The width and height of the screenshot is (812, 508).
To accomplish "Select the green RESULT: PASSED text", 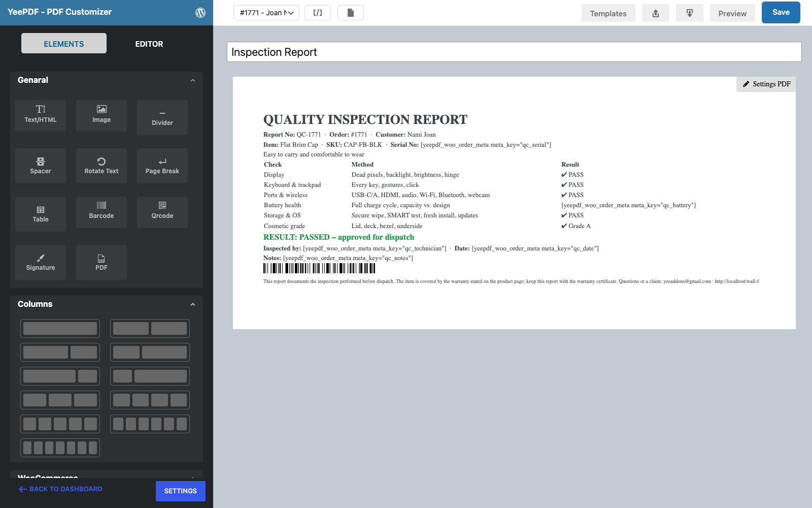I will (339, 237).
